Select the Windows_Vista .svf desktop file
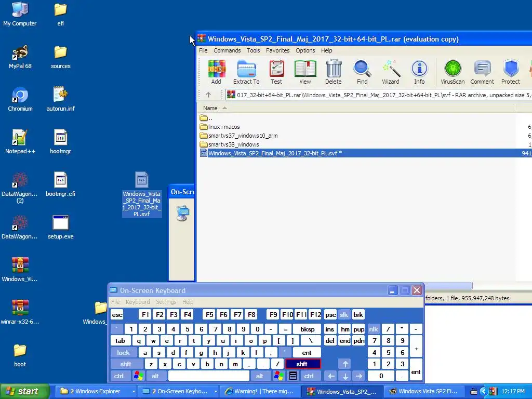 (141, 194)
